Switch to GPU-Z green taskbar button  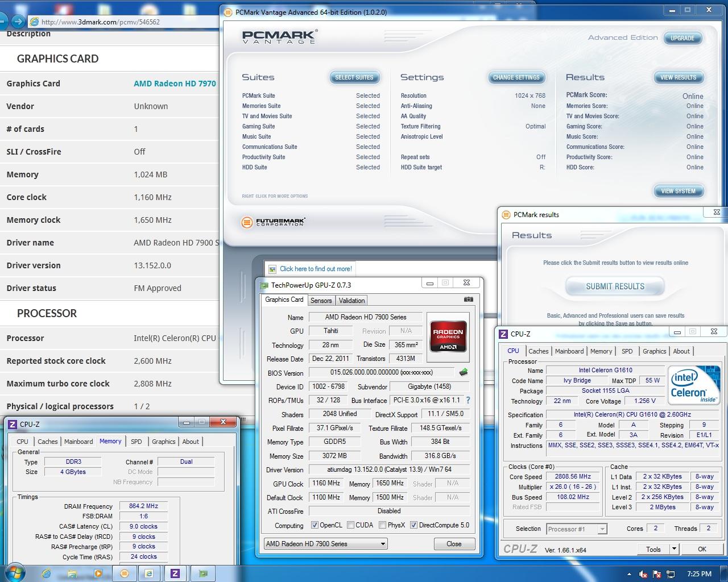point(202,573)
